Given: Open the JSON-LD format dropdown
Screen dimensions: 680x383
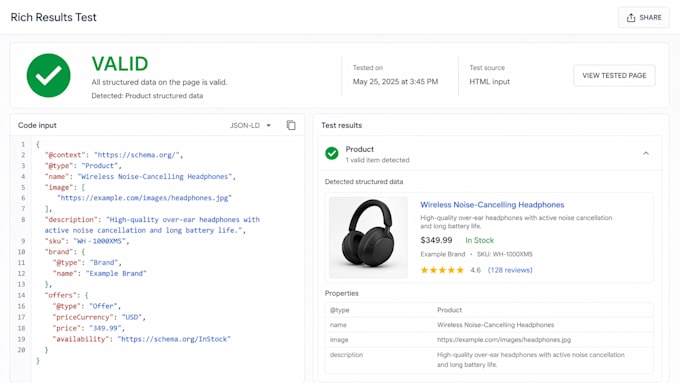Looking at the screenshot, I should (x=251, y=125).
